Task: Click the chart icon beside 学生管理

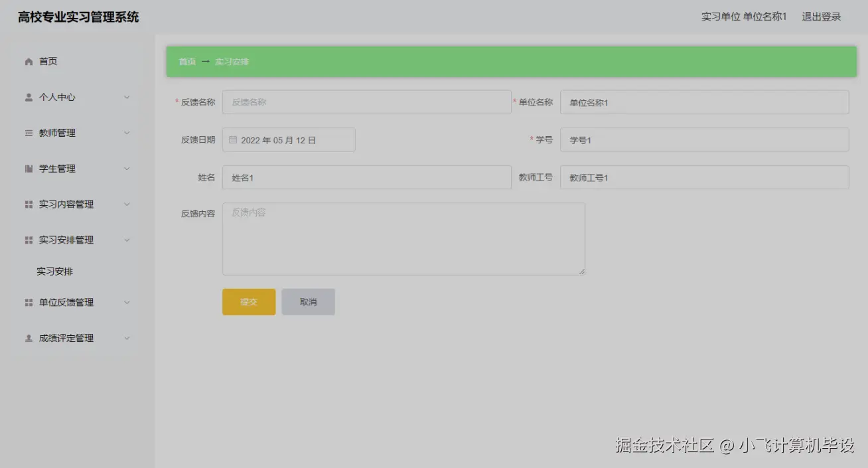Action: pyautogui.click(x=29, y=169)
